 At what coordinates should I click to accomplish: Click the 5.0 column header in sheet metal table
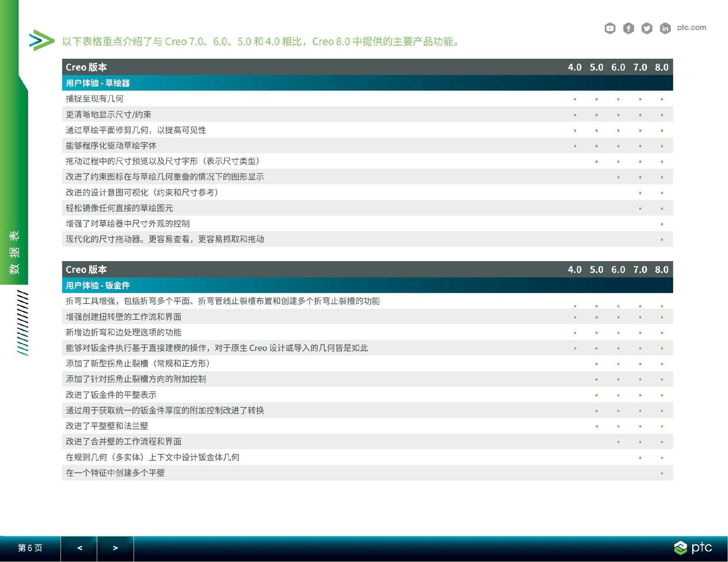596,269
